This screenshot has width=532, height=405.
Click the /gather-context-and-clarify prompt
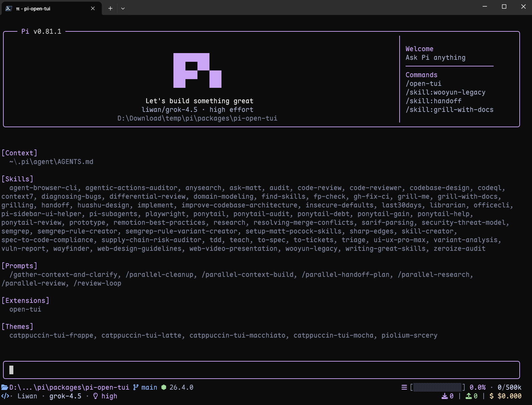63,274
